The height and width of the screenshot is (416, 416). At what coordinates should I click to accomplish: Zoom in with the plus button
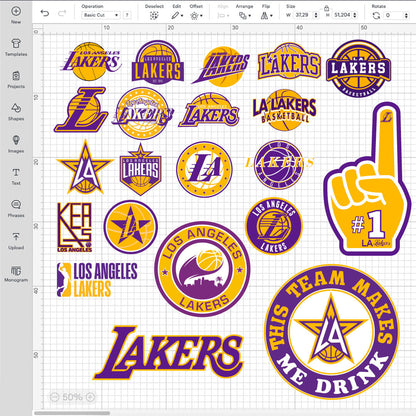click(90, 397)
